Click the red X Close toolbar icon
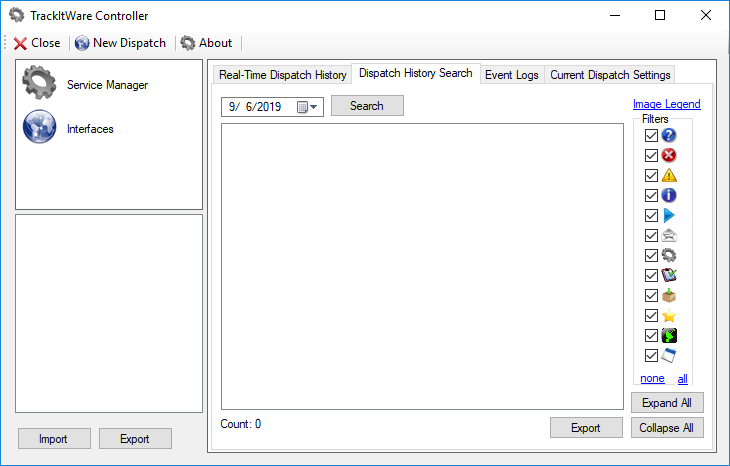The height and width of the screenshot is (466, 730). tap(20, 43)
